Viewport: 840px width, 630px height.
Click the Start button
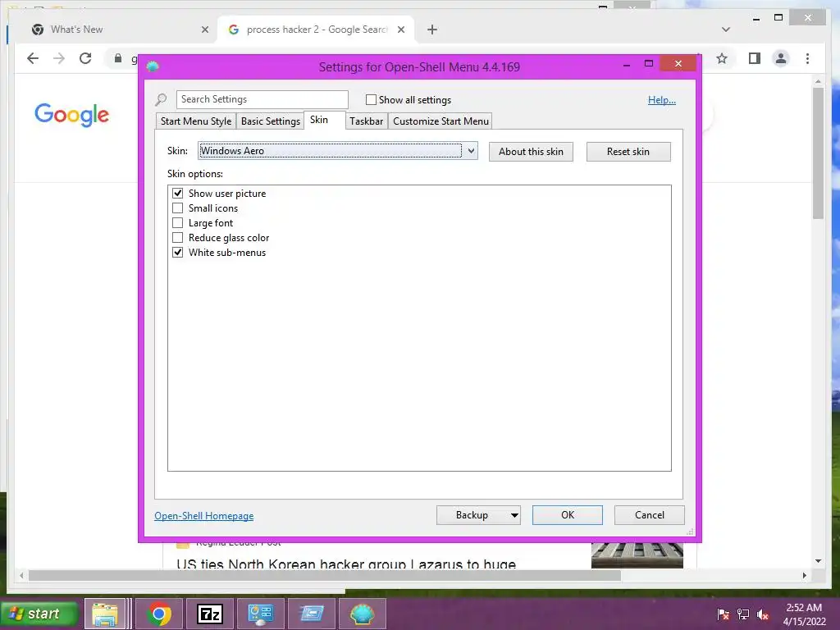pyautogui.click(x=38, y=614)
